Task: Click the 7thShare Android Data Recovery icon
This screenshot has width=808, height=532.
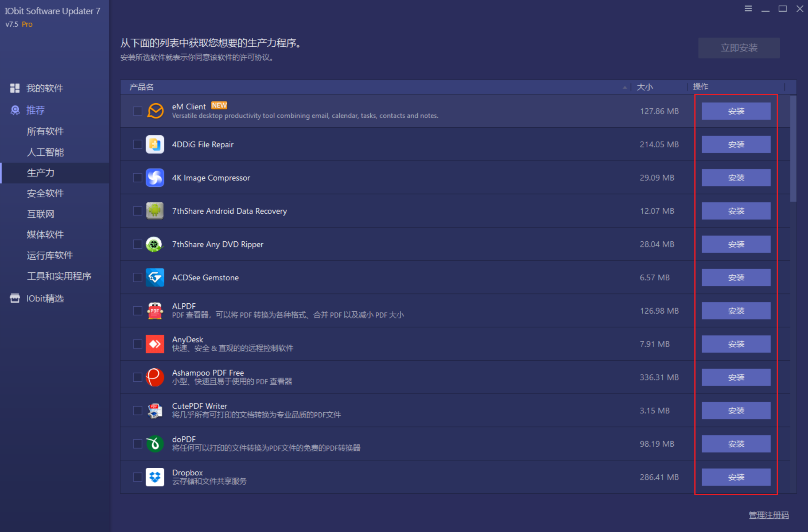Action: coord(155,211)
